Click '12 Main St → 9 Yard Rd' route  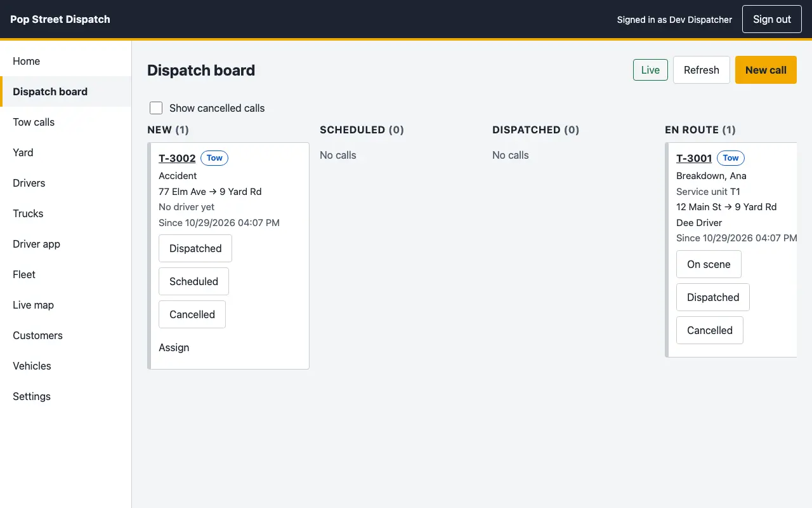pyautogui.click(x=726, y=207)
